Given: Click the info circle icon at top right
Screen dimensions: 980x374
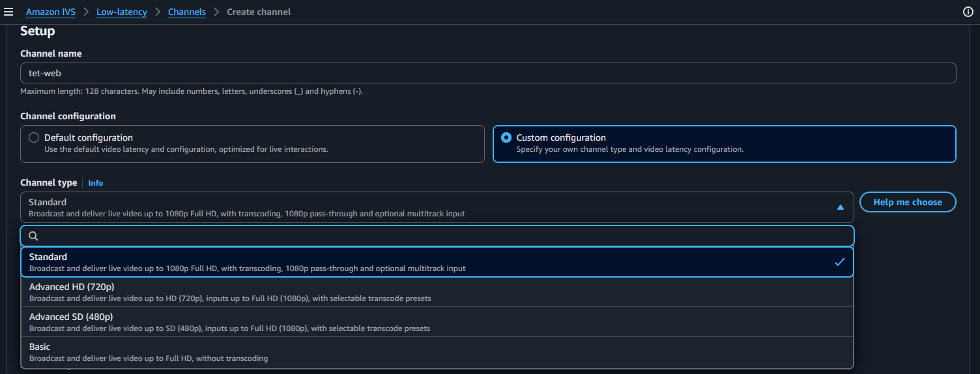Looking at the screenshot, I should pyautogui.click(x=968, y=12).
